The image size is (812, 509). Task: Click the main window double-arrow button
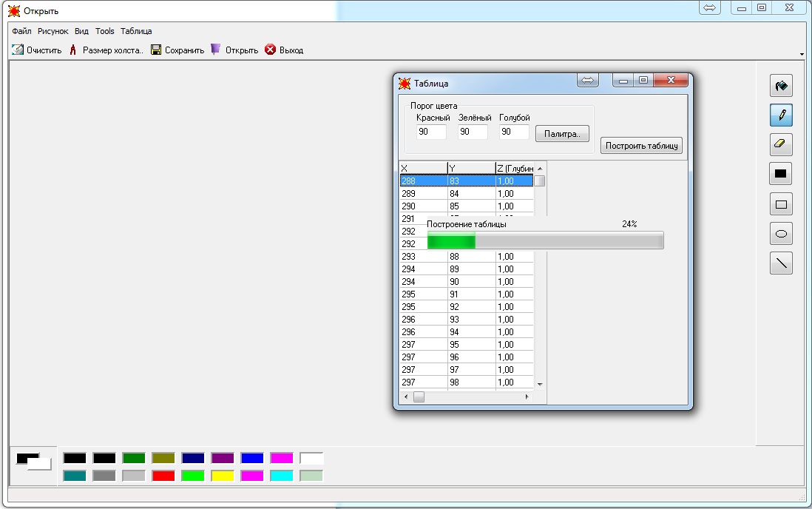coord(709,8)
